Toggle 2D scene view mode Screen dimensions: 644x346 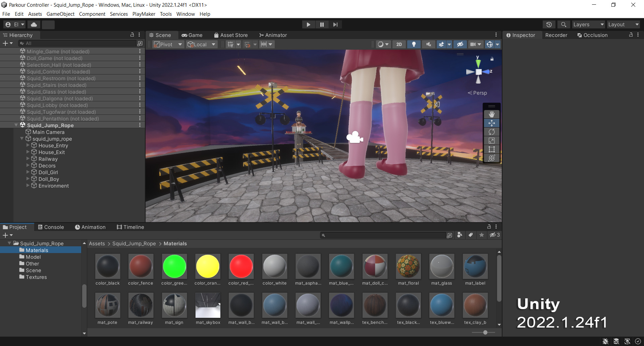pos(399,44)
